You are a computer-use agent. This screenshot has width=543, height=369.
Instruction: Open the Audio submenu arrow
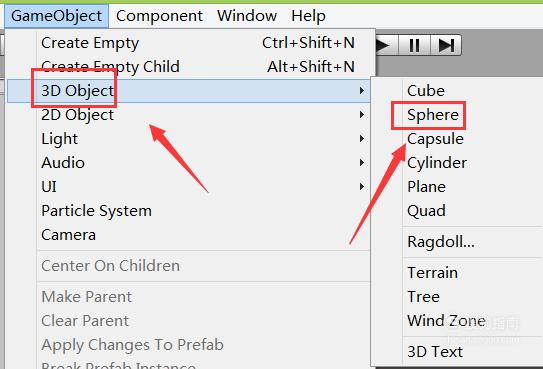click(362, 163)
